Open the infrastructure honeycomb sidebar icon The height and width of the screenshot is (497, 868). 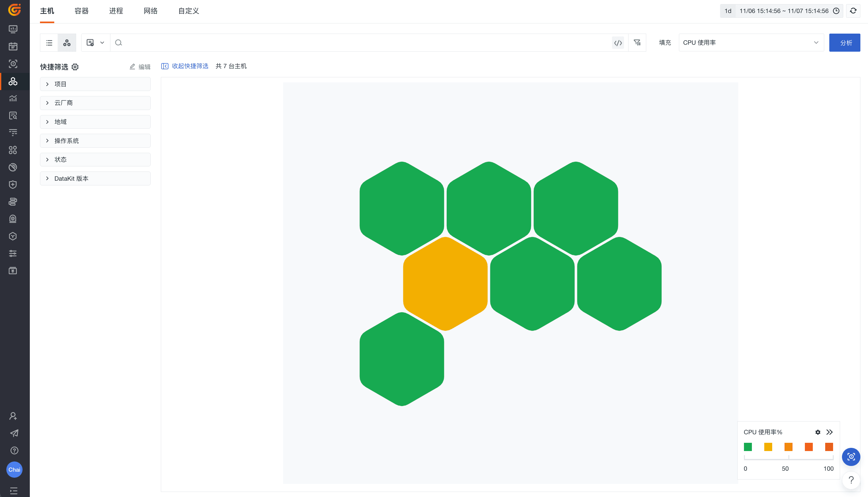13,81
